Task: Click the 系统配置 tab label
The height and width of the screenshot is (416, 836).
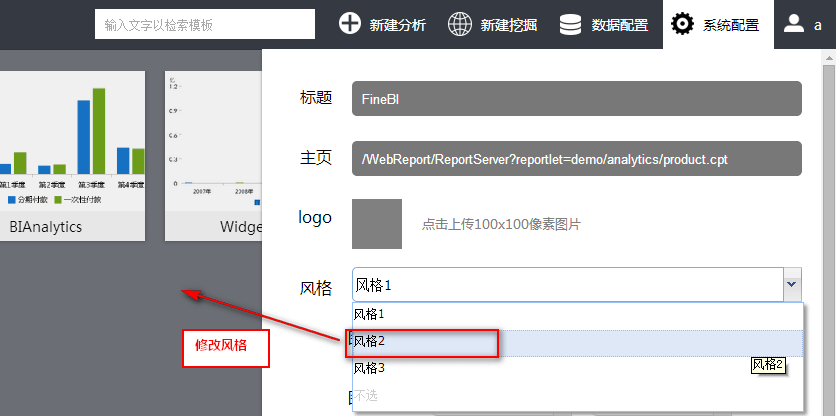Action: [730, 25]
